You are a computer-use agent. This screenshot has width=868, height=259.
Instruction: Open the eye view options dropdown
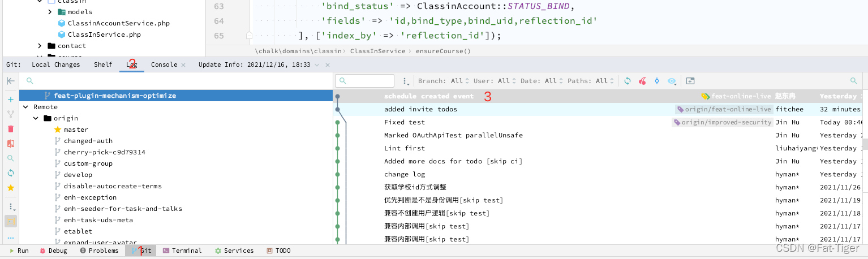click(x=672, y=81)
